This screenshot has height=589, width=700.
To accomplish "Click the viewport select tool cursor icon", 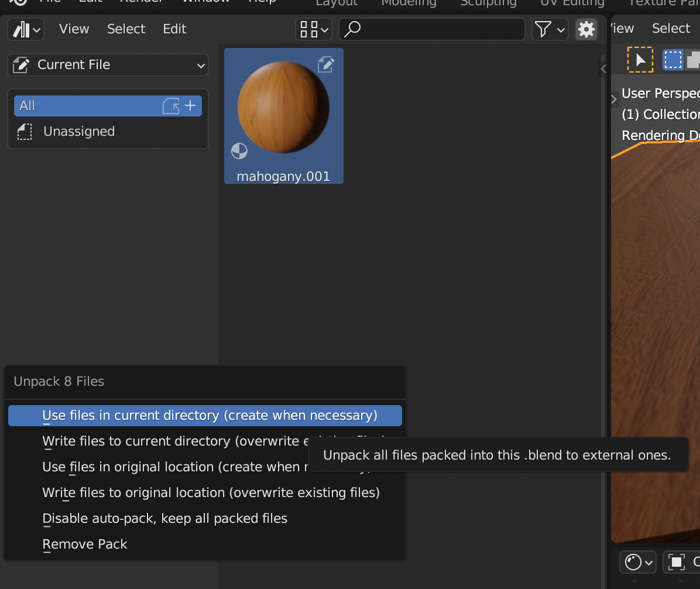I will [x=640, y=60].
